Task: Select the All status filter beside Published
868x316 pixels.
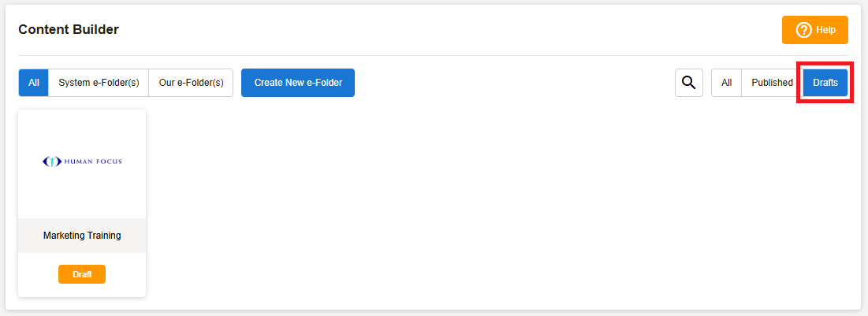Action: coord(726,83)
